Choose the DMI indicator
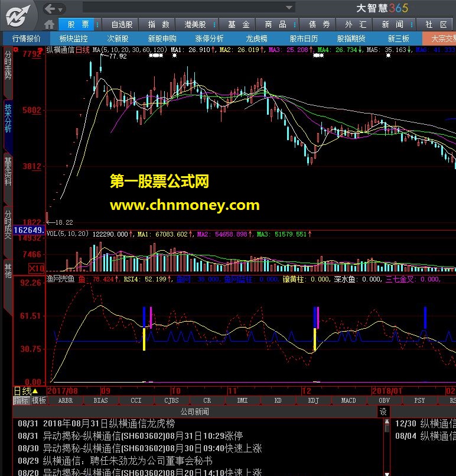This screenshot has height=476, width=456. coord(243,400)
